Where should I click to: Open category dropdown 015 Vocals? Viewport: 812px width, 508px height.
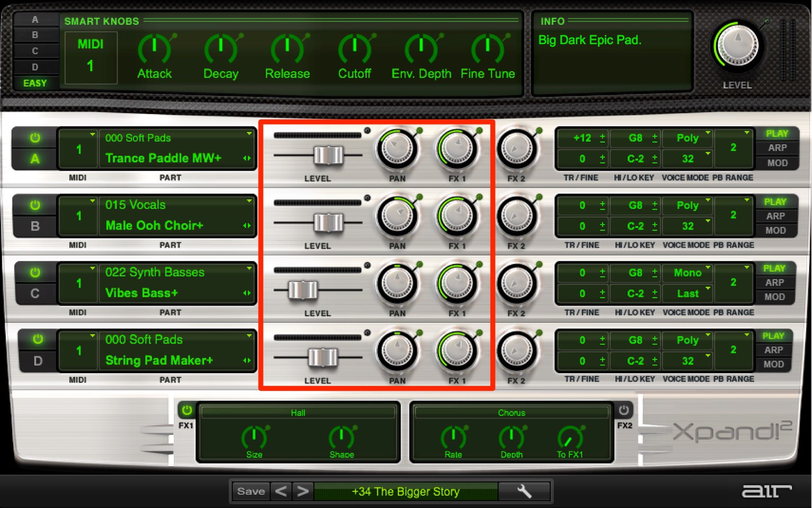[176, 205]
